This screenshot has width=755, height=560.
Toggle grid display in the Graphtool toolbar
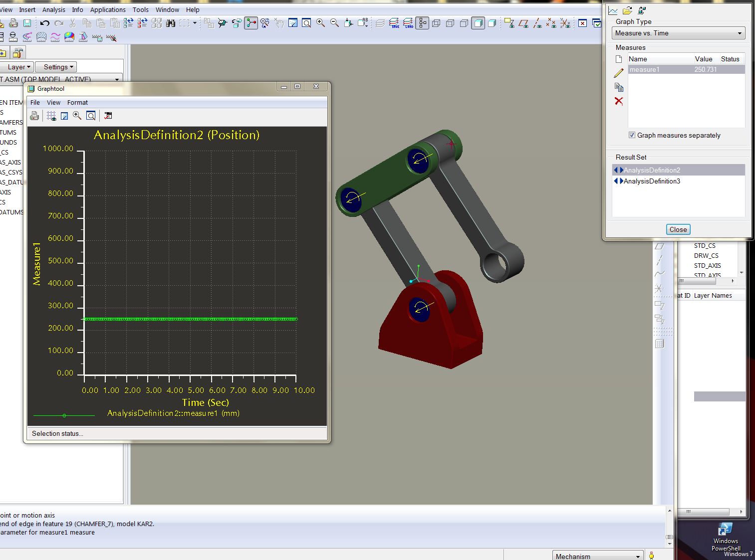(x=51, y=116)
